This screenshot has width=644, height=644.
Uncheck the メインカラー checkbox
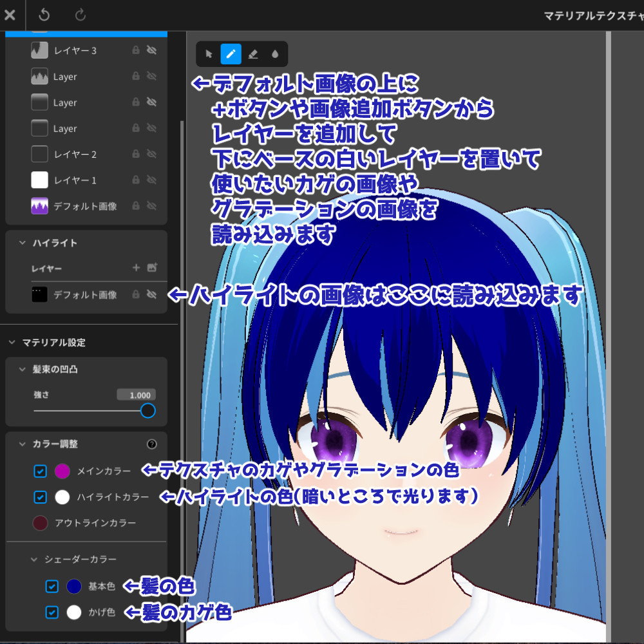(40, 471)
